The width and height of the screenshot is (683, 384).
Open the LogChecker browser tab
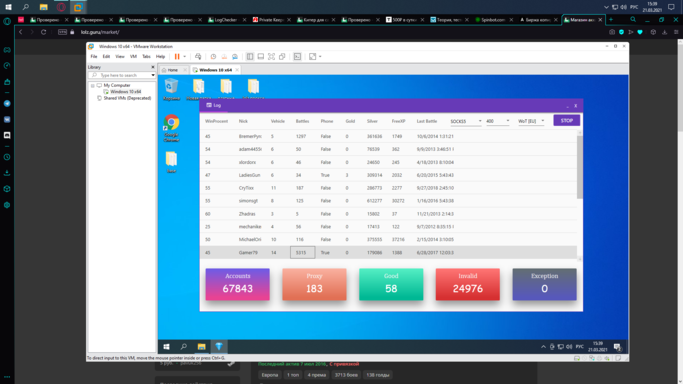coord(226,20)
